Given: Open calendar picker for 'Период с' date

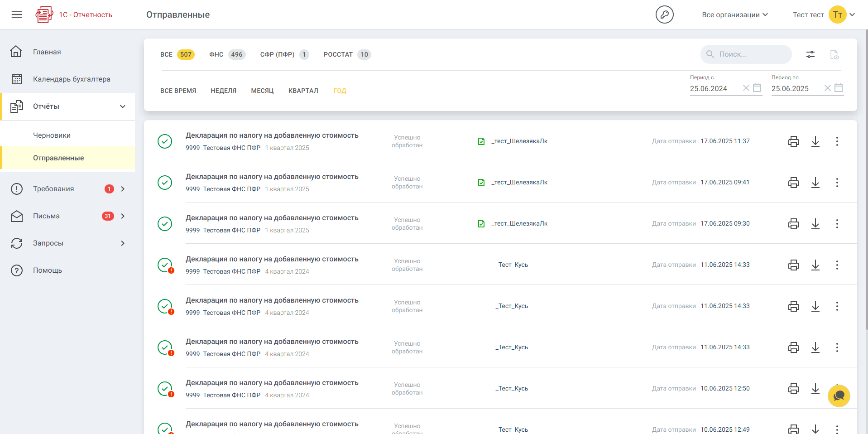Looking at the screenshot, I should pyautogui.click(x=757, y=88).
